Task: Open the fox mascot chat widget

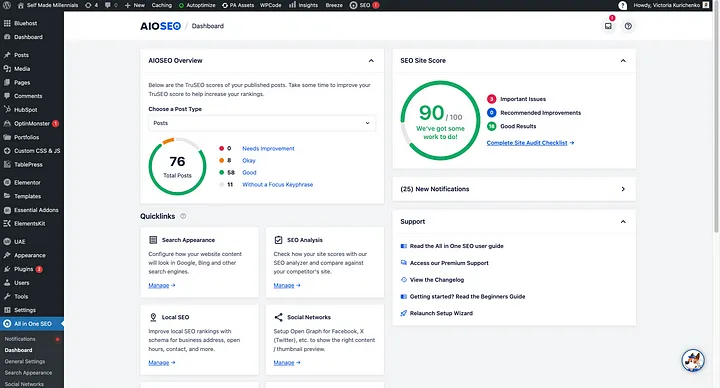Action: pyautogui.click(x=693, y=360)
